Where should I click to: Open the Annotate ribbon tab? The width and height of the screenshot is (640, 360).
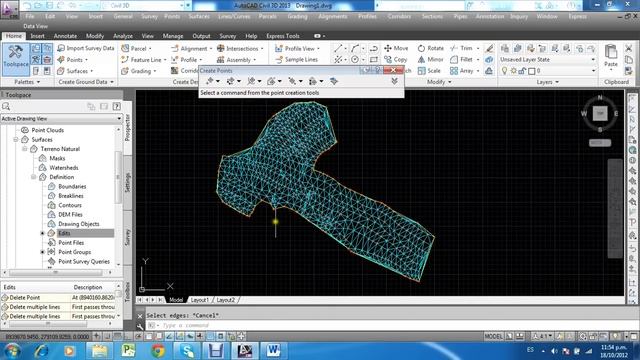(65, 36)
